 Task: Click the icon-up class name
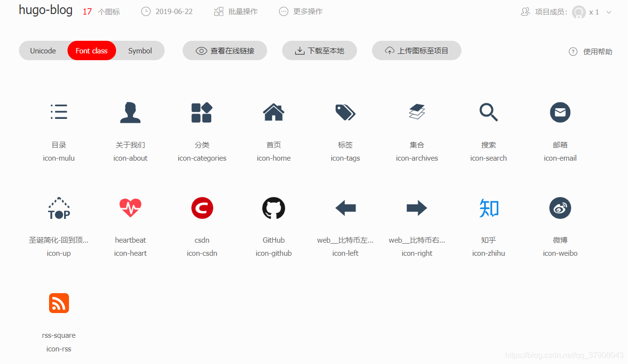(x=59, y=253)
